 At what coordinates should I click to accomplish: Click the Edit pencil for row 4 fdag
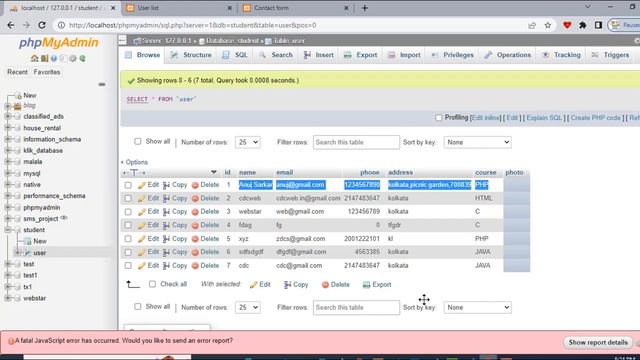(142, 225)
